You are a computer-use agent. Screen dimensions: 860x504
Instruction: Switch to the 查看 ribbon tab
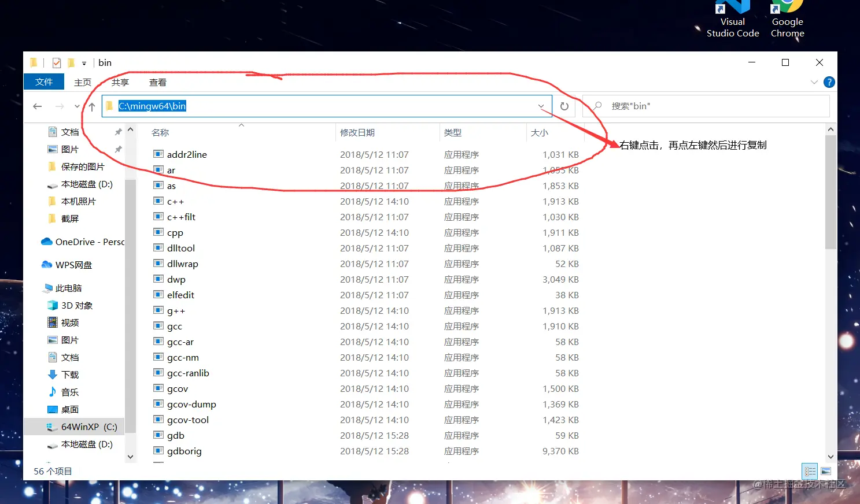pos(157,81)
